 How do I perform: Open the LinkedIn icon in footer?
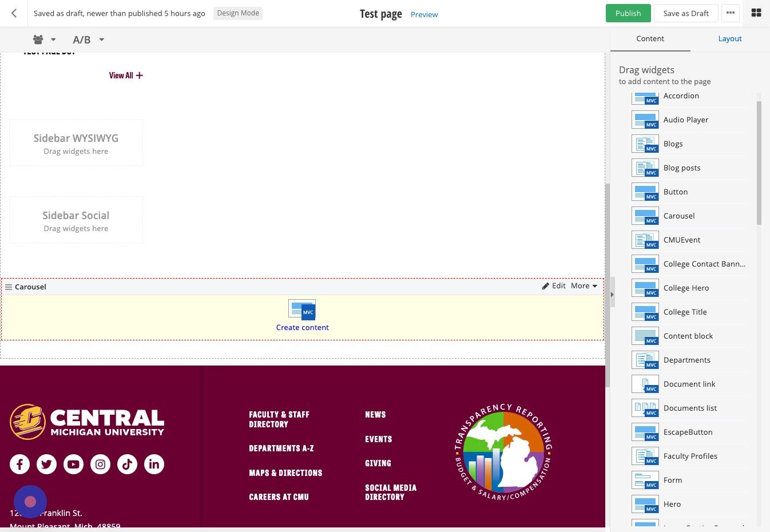tap(154, 464)
